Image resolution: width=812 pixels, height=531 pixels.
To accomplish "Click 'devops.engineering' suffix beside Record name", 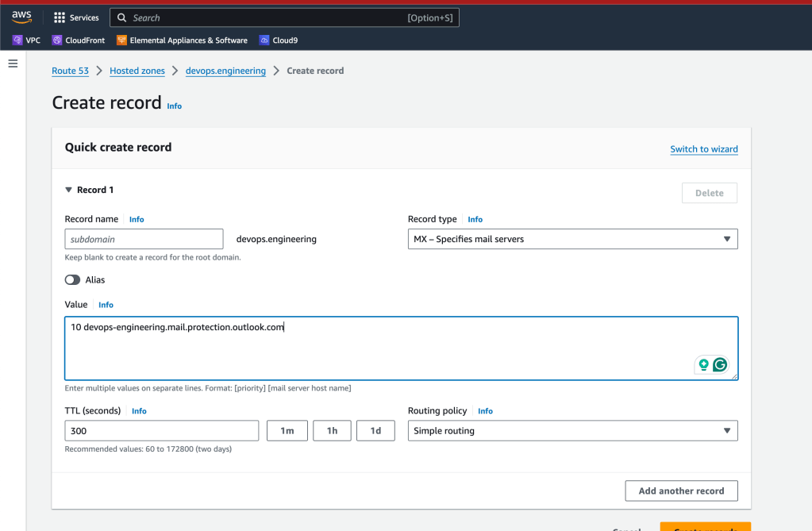I will 276,239.
